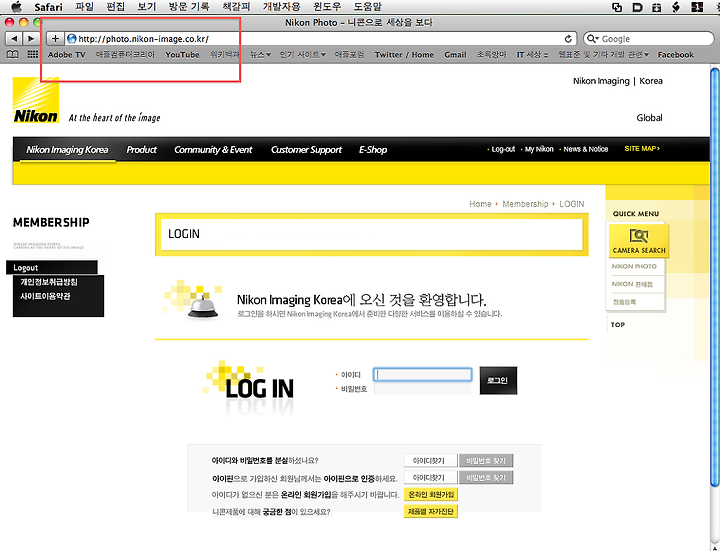Select the Customer Support tab
Screen dimensions: 720x551
click(306, 150)
